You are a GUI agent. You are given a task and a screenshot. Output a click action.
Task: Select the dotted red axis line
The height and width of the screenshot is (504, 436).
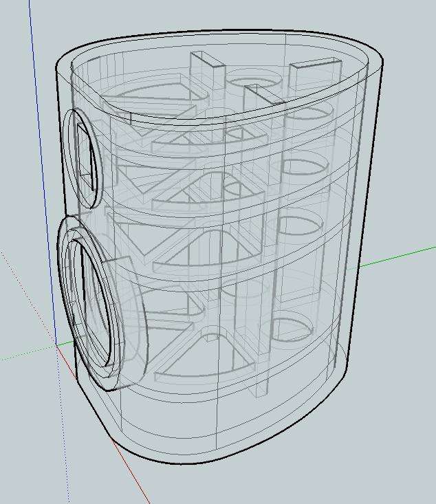click(x=28, y=296)
